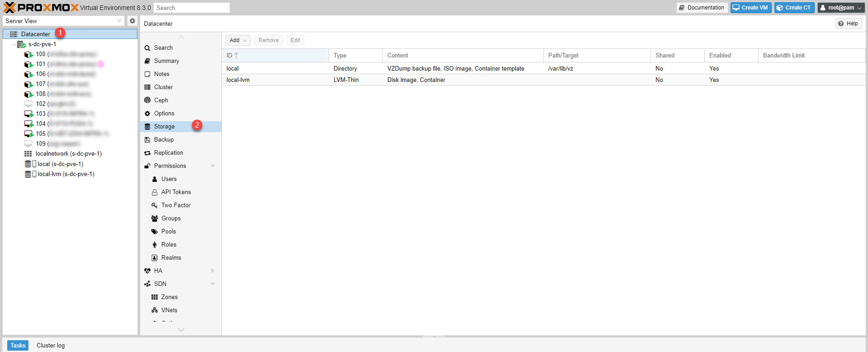Click the Two Factor key icon
The height and width of the screenshot is (352, 868).
pos(155,205)
